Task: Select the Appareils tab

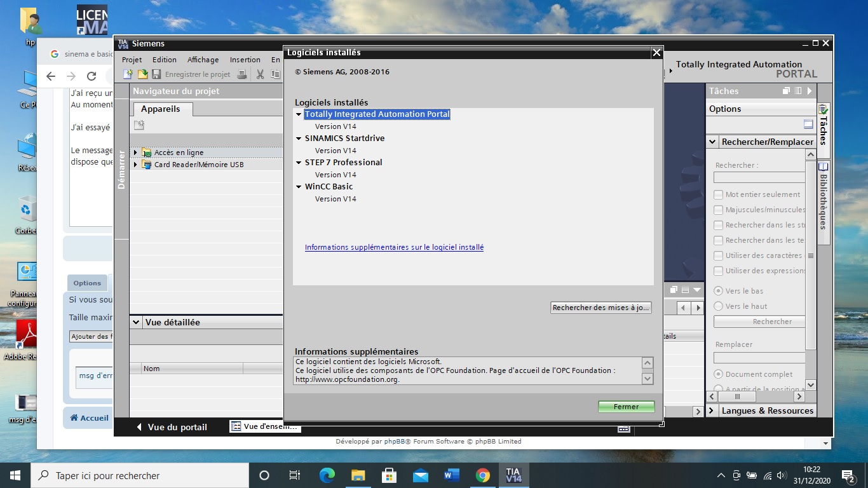Action: click(161, 109)
